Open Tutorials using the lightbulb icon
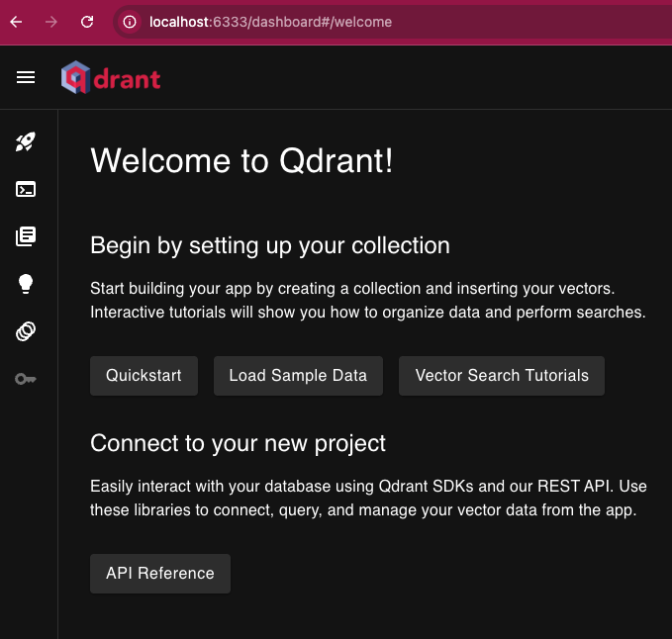This screenshot has height=639, width=672. pos(26,284)
